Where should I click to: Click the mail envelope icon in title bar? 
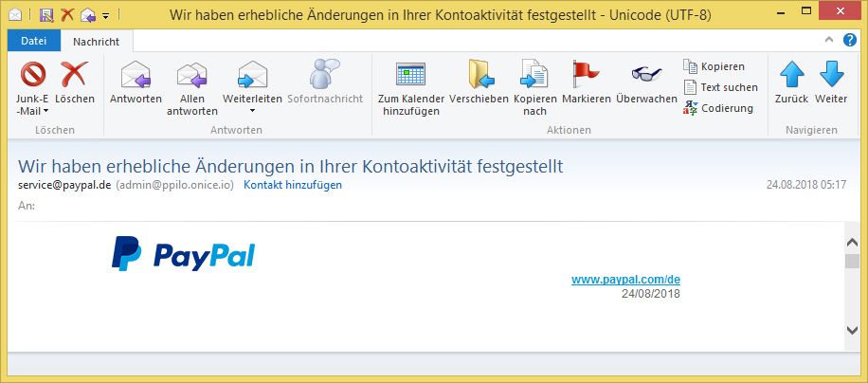click(15, 15)
